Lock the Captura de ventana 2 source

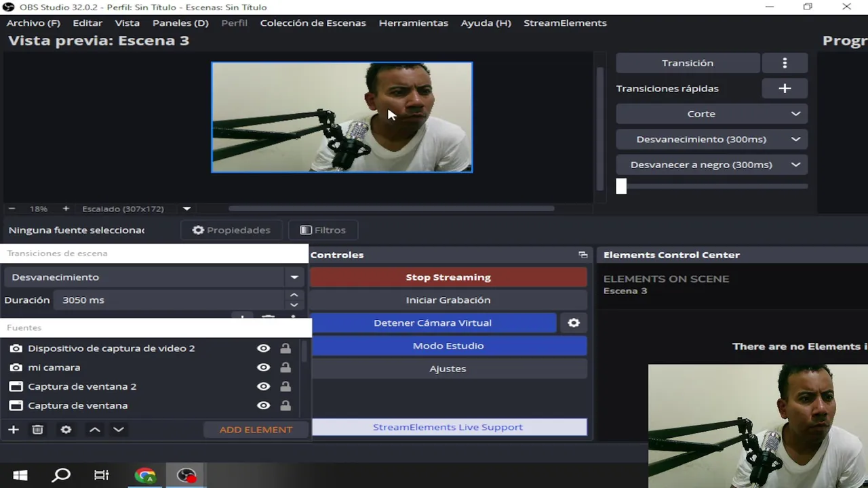[285, 386]
